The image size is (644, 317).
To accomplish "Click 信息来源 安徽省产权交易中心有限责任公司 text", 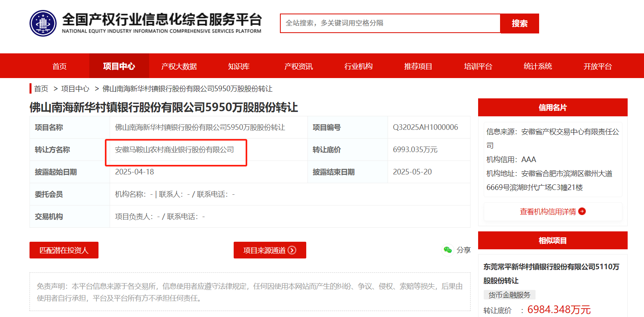I will click(x=553, y=138).
